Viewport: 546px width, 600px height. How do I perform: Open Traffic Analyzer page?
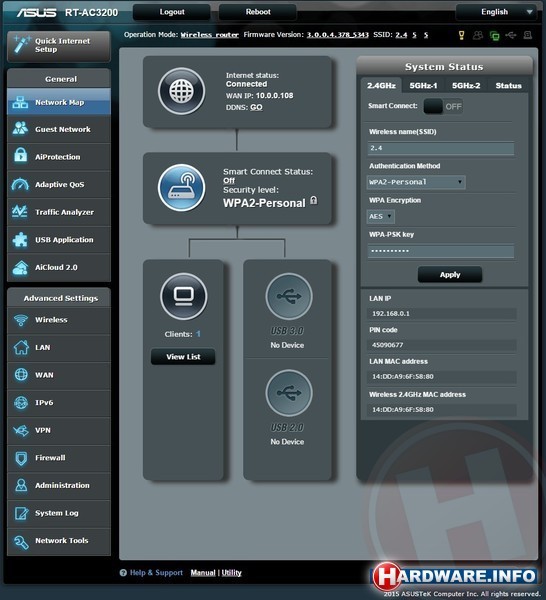coord(59,212)
